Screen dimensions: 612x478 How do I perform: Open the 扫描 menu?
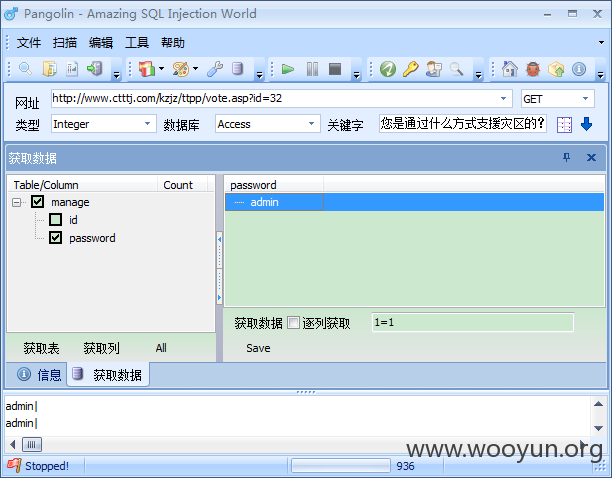tap(65, 43)
